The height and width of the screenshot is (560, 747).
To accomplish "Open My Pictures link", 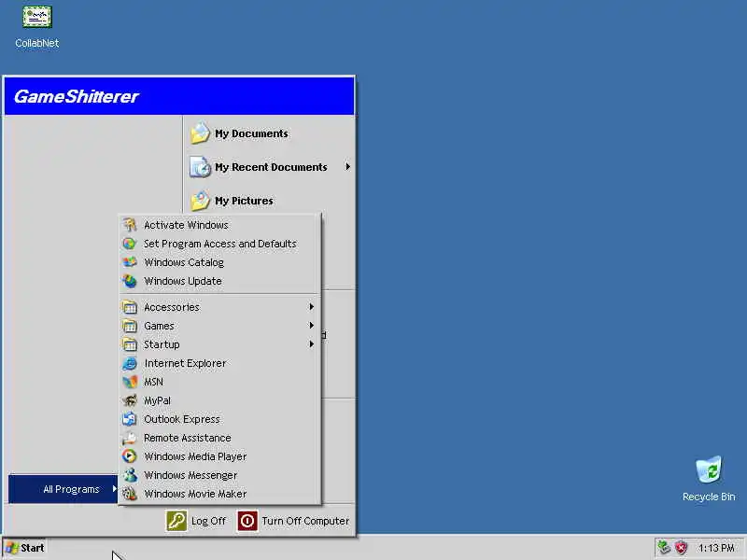I will pyautogui.click(x=244, y=201).
